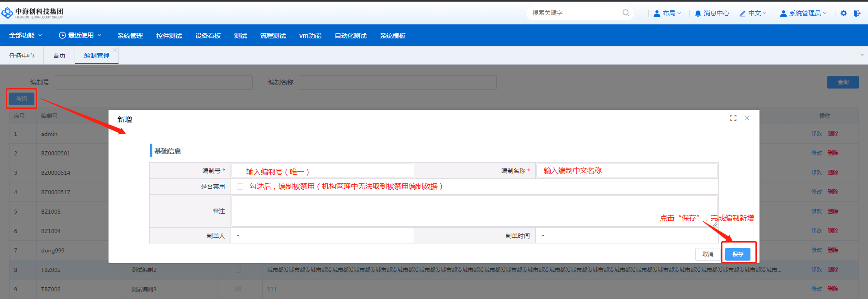This screenshot has width=868, height=299.
Task: Open the 最近使用 dropdown
Action: 80,35
